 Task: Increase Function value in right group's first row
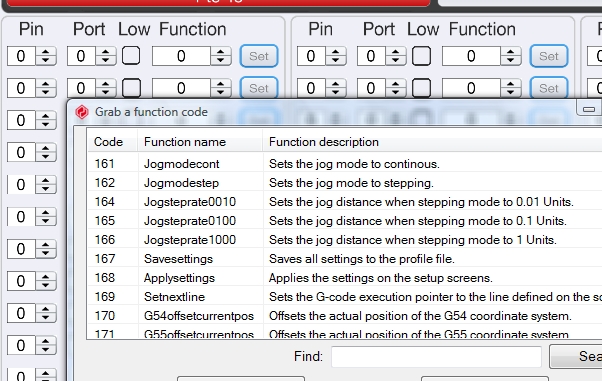pos(510,52)
